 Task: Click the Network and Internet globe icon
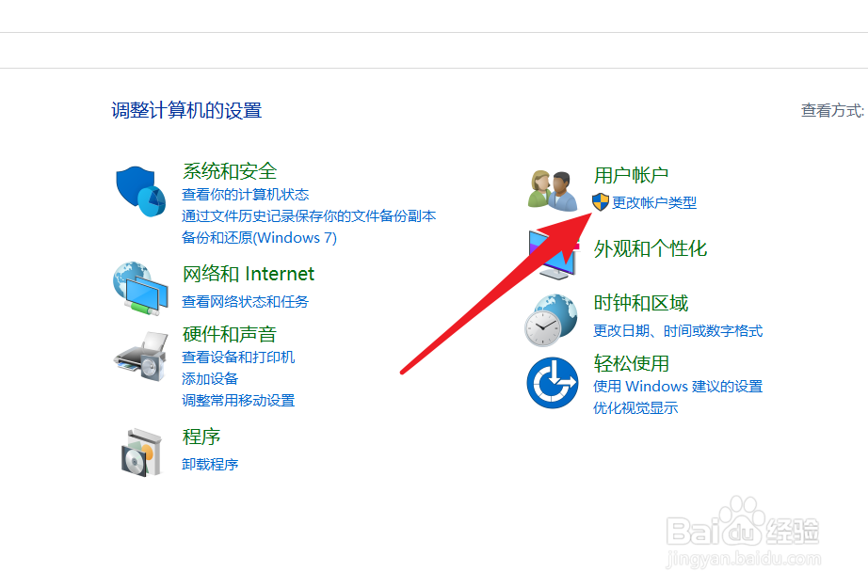click(140, 289)
